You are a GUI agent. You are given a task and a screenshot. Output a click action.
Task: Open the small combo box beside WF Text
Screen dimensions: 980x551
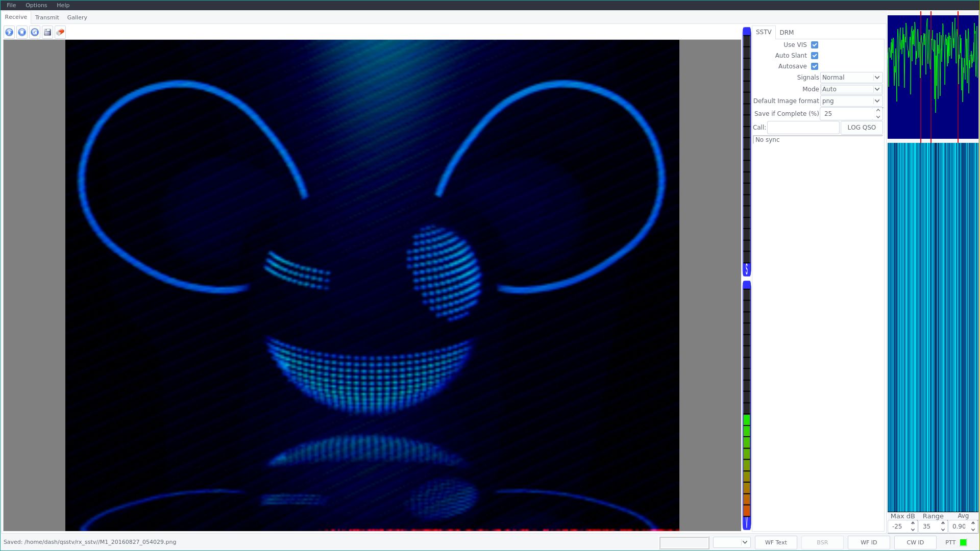point(731,542)
